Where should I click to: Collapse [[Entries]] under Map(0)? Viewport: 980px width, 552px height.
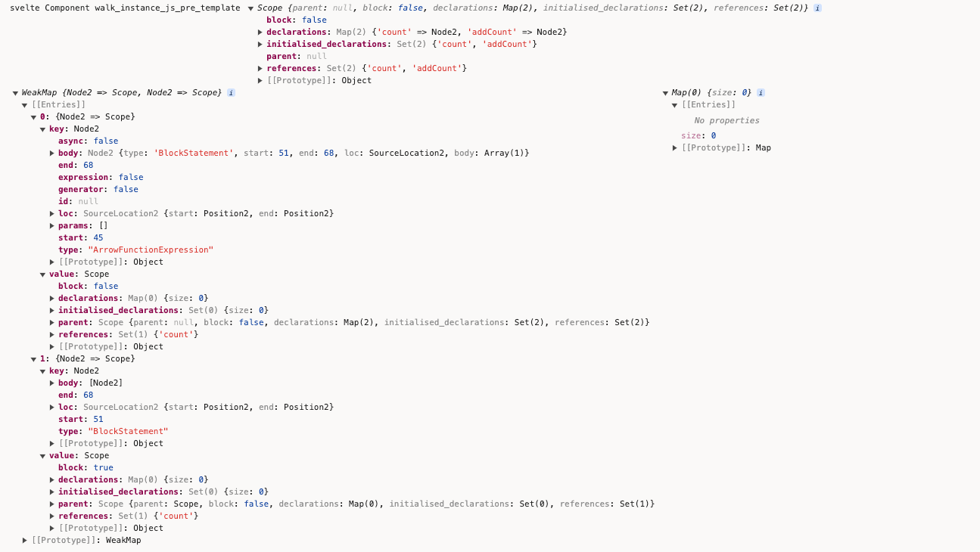coord(675,104)
